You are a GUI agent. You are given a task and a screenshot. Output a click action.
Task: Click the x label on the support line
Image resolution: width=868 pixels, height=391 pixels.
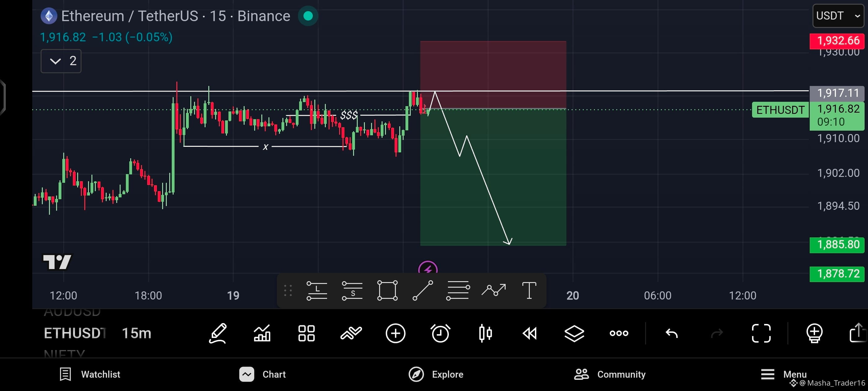pos(266,147)
